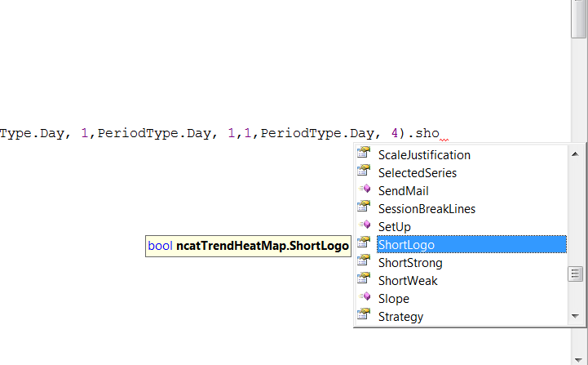Click the SelectedSeries property icon

pos(364,172)
